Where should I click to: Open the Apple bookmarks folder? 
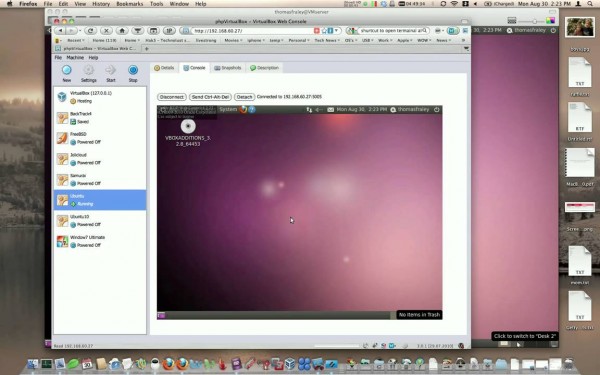click(x=405, y=40)
